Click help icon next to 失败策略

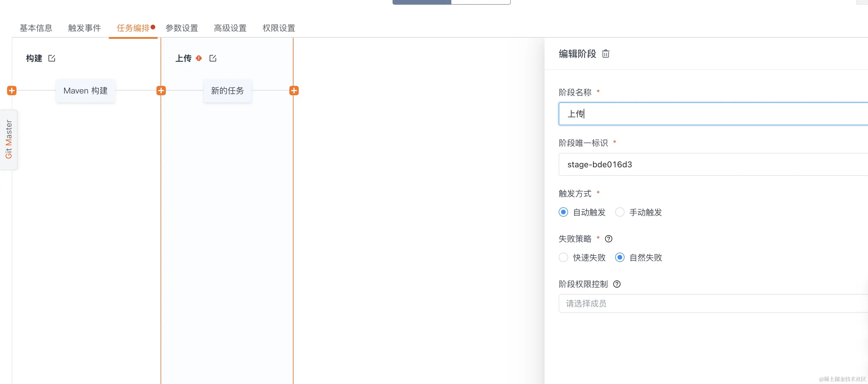coord(609,239)
